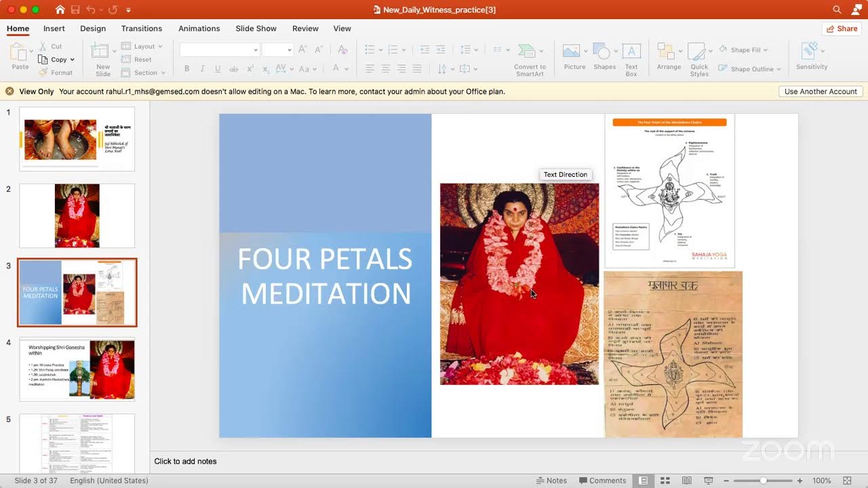Toggle Align Right

401,68
